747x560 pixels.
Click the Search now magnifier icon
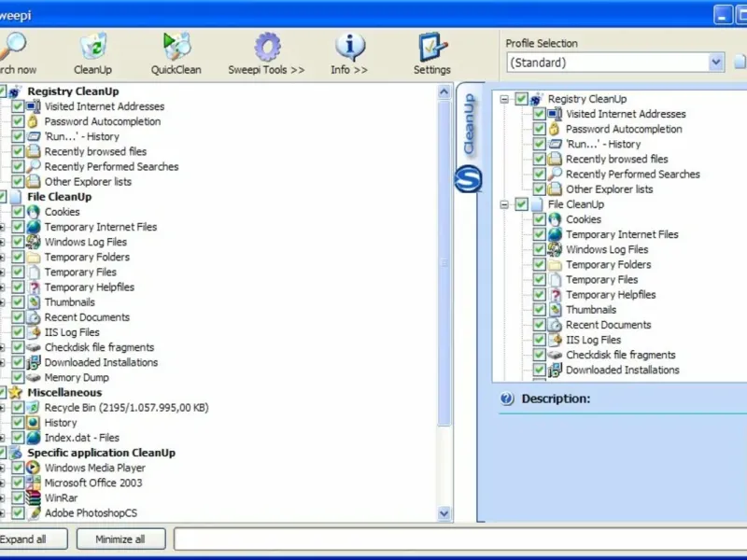pyautogui.click(x=13, y=46)
